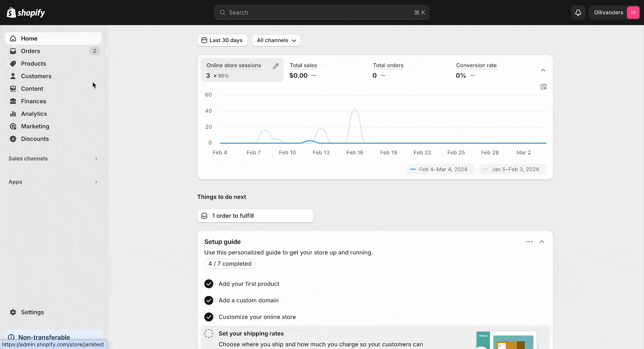Open the Ollivanders store menu

614,12
